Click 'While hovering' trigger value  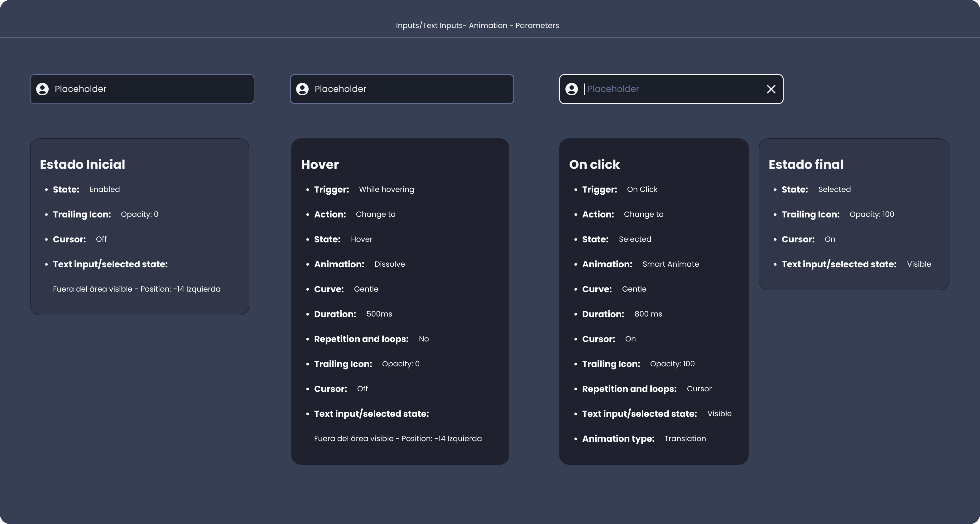point(387,189)
